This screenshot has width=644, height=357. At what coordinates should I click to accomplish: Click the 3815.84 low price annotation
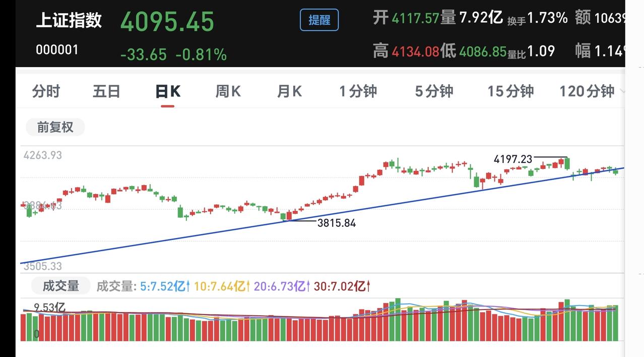pyautogui.click(x=338, y=223)
